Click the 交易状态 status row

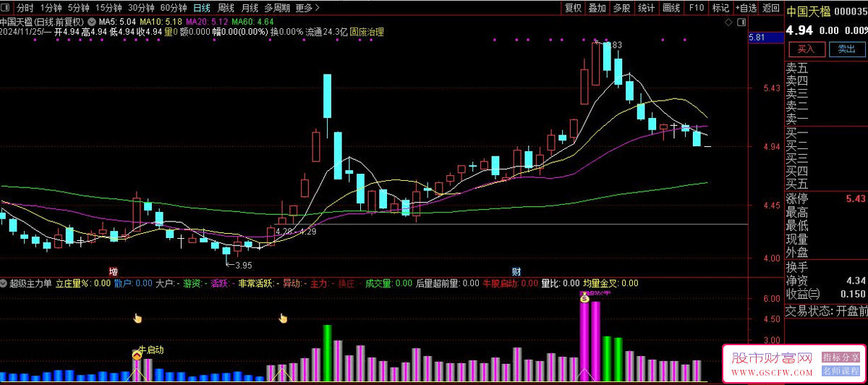[x=826, y=311]
